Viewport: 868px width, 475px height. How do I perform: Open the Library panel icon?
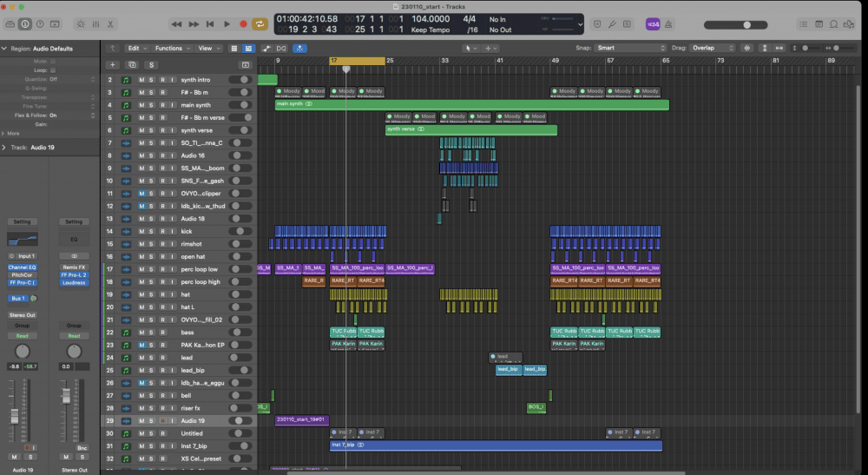pos(10,24)
